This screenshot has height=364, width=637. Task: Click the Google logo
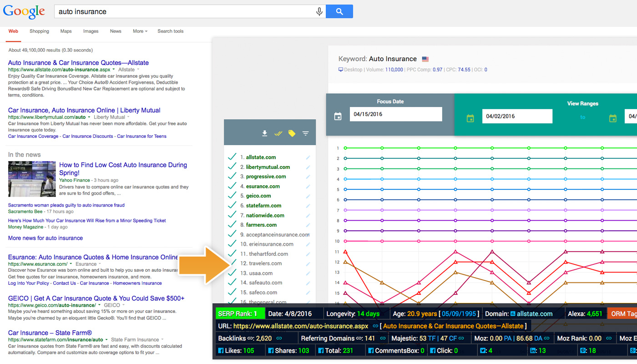(24, 12)
